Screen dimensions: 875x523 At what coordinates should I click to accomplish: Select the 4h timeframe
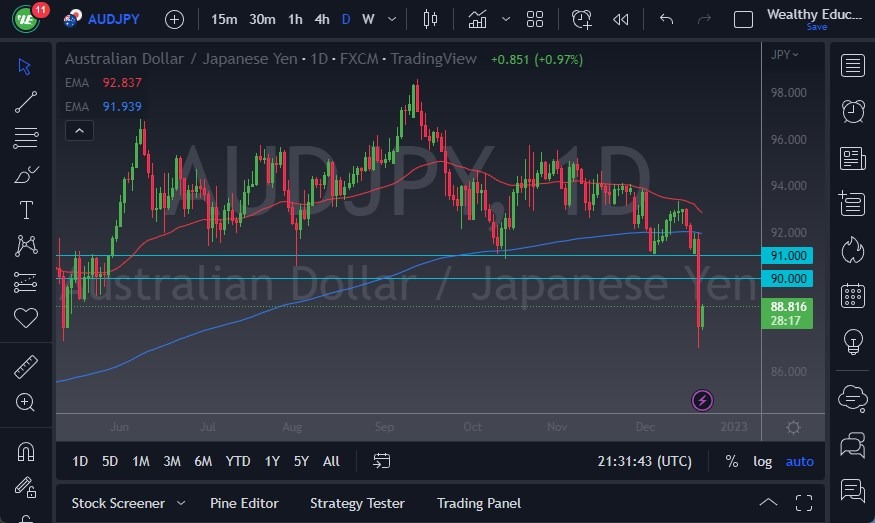[321, 19]
